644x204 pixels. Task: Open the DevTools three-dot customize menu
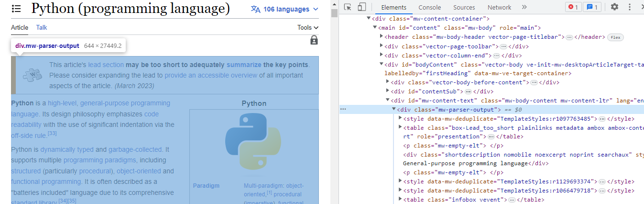pos(629,7)
